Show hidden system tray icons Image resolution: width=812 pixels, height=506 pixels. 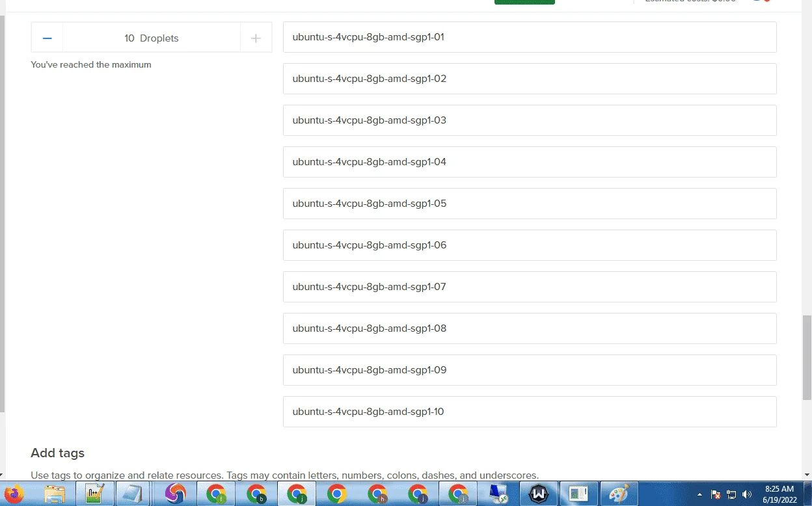[700, 494]
